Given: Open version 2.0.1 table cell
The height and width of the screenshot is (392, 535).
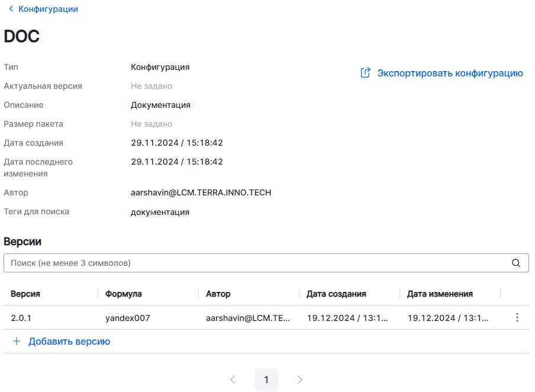Looking at the screenshot, I should pyautogui.click(x=21, y=318).
